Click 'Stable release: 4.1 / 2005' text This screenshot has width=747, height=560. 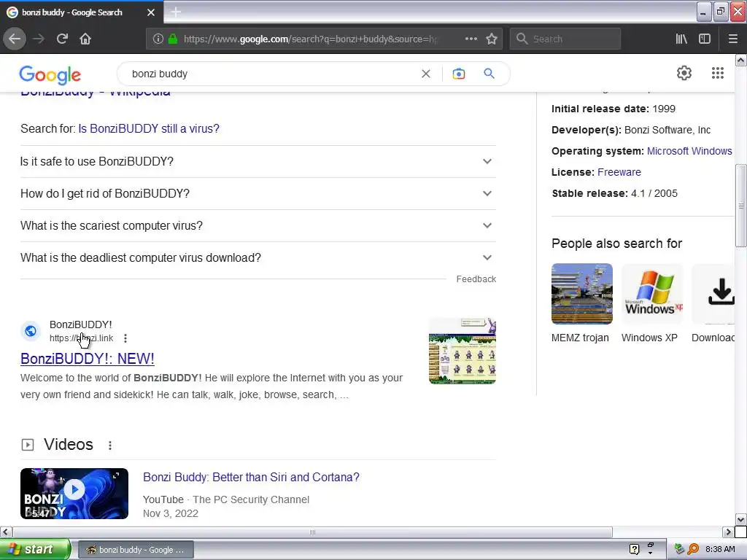pyautogui.click(x=614, y=193)
